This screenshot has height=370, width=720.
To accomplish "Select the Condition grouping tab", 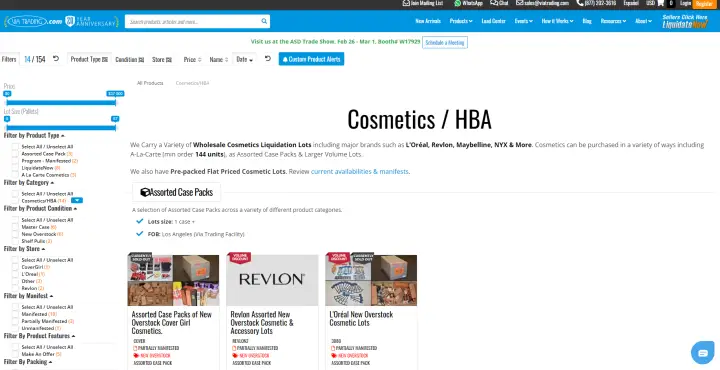I will tap(129, 59).
